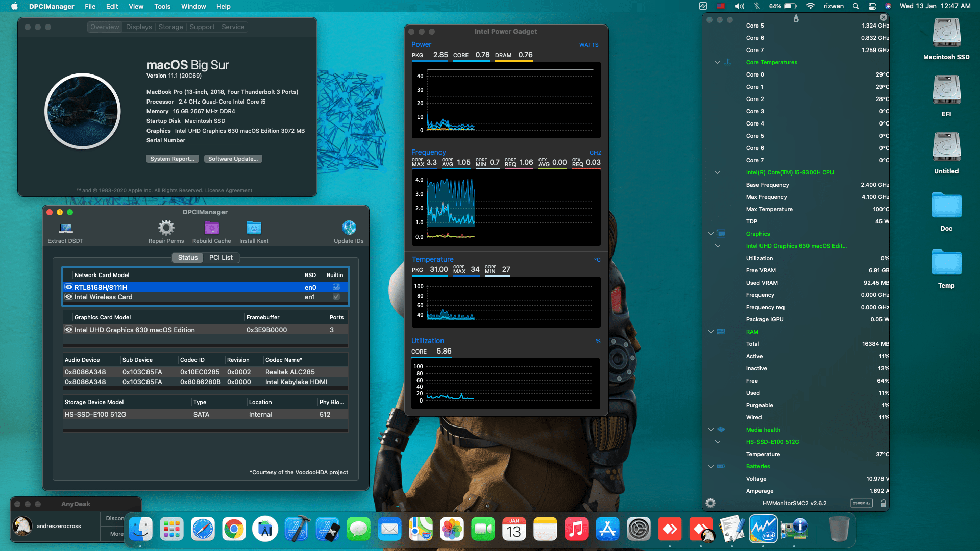This screenshot has height=551, width=980.
Task: Open App Store from the Dock
Action: (607, 530)
